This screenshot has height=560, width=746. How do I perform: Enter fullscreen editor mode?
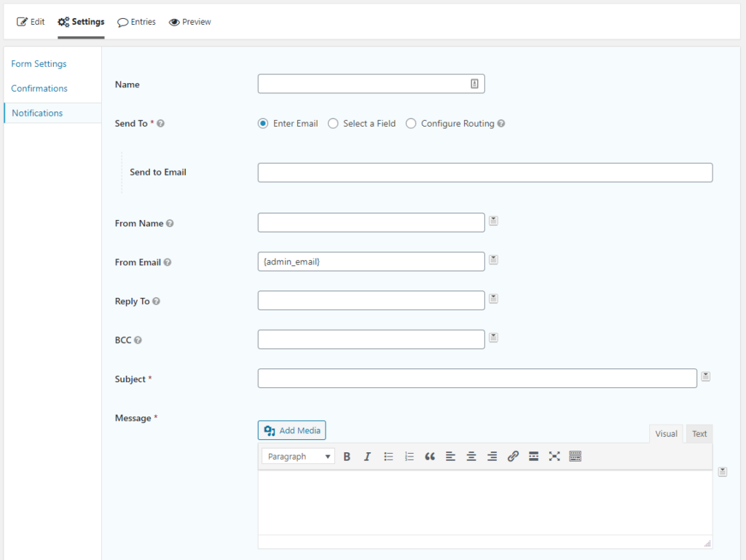(x=554, y=457)
